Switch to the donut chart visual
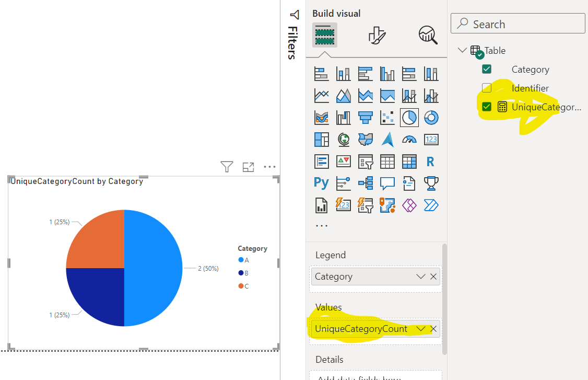Image resolution: width=588 pixels, height=380 pixels. (431, 118)
